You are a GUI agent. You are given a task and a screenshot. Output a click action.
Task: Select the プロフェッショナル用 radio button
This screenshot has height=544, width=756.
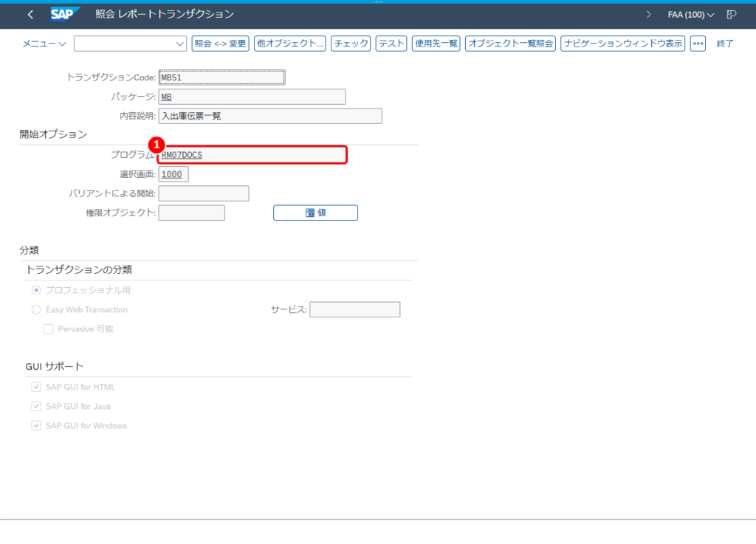[x=36, y=290]
